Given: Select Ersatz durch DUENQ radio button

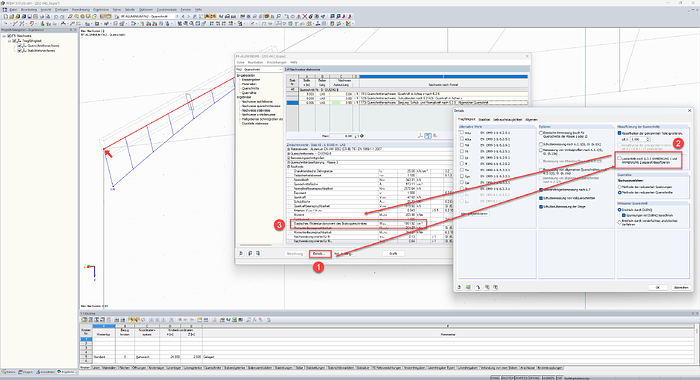Looking at the screenshot, I should click(620, 210).
